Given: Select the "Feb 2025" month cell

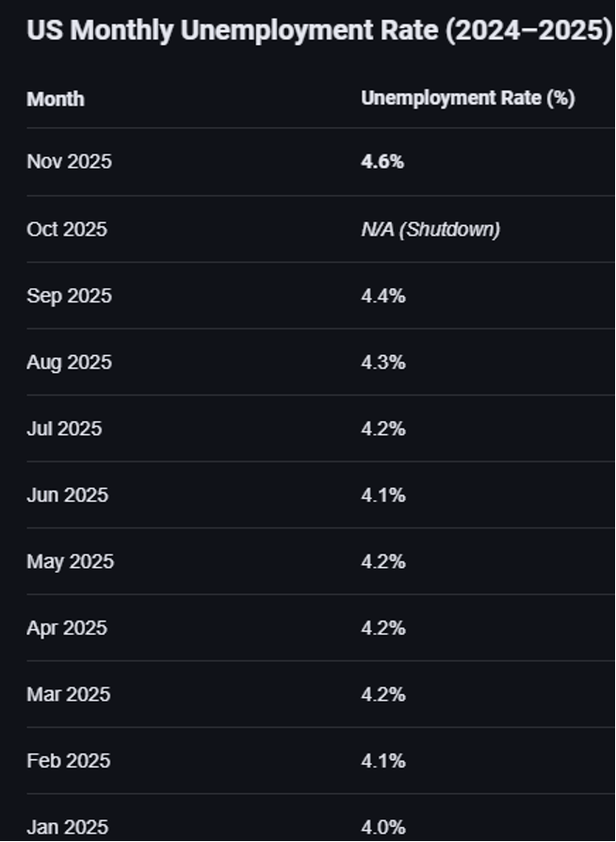Looking at the screenshot, I should [x=68, y=761].
